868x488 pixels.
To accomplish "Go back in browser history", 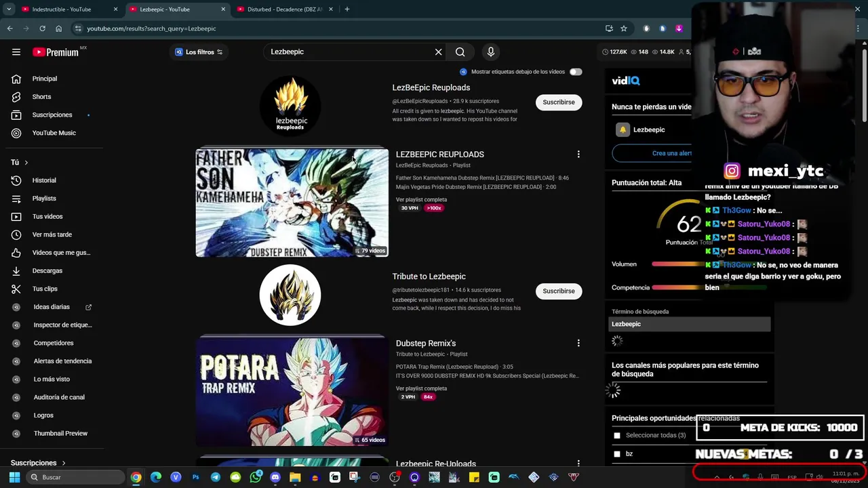I will [x=9, y=28].
